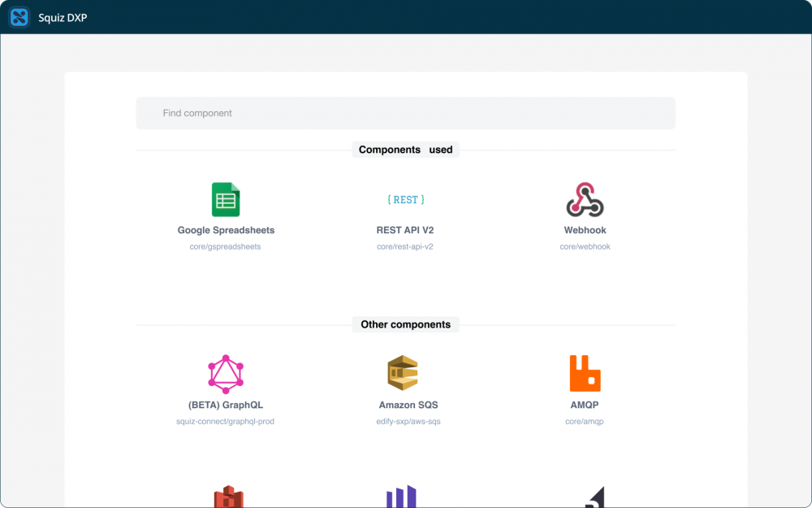The height and width of the screenshot is (508, 812).
Task: Open the Amazon SQS component icon
Action: tap(402, 374)
